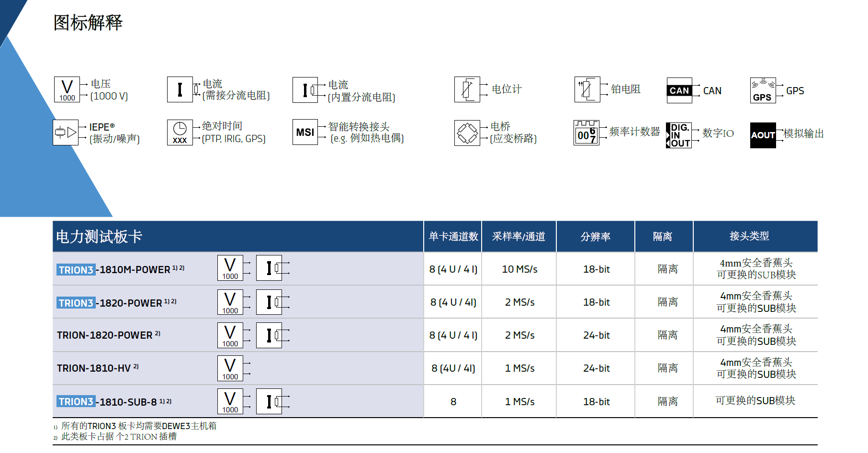Image resolution: width=868 pixels, height=453 pixels.
Task: Select the frequency counter 007 icon
Action: [x=586, y=133]
